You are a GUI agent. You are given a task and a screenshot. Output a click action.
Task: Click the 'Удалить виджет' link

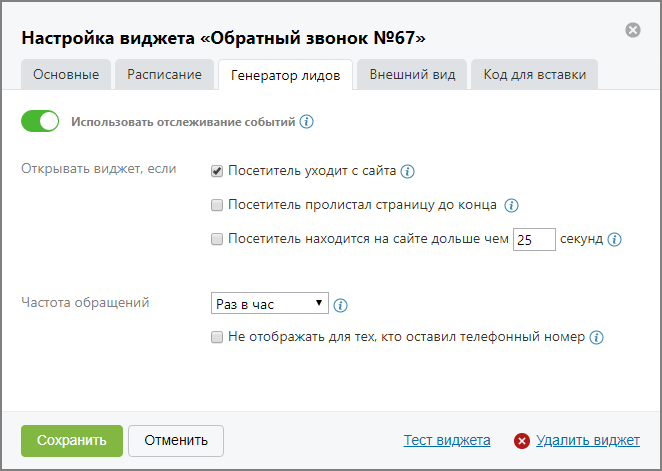coord(588,440)
